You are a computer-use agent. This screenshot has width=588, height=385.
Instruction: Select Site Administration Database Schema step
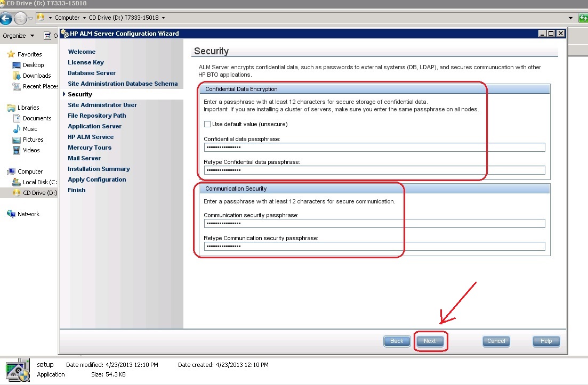tap(123, 84)
